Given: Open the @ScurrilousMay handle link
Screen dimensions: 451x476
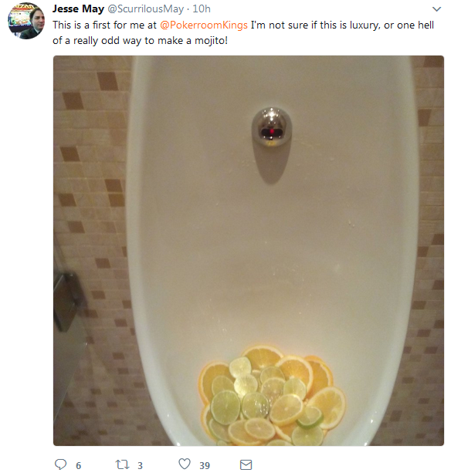Looking at the screenshot, I should 146,8.
